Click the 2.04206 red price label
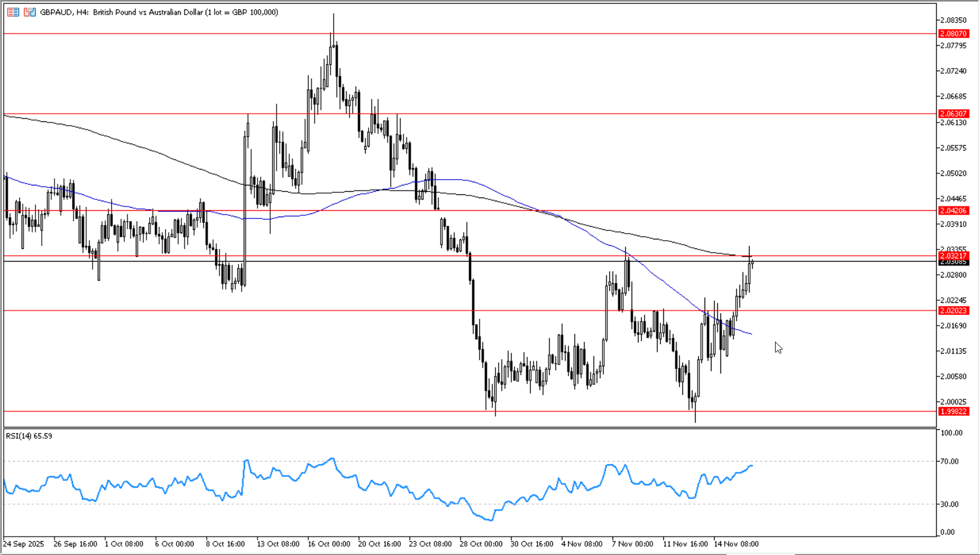The image size is (980, 555). point(953,210)
